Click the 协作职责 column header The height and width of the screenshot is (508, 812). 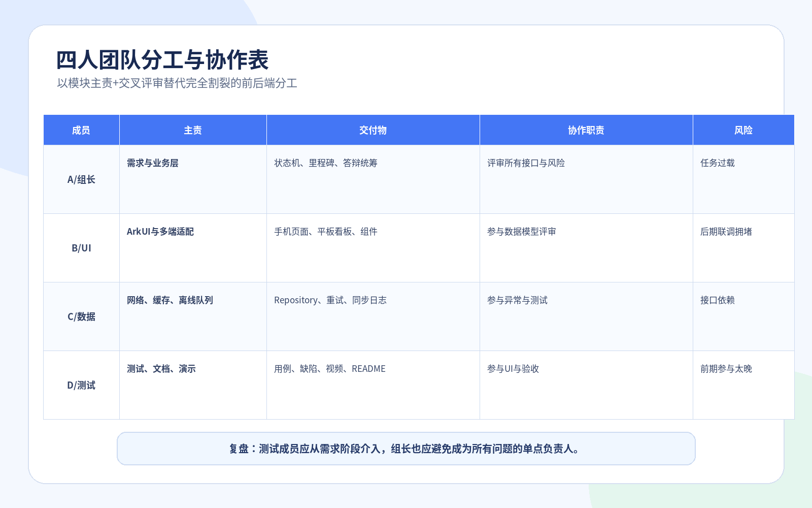[x=586, y=130]
